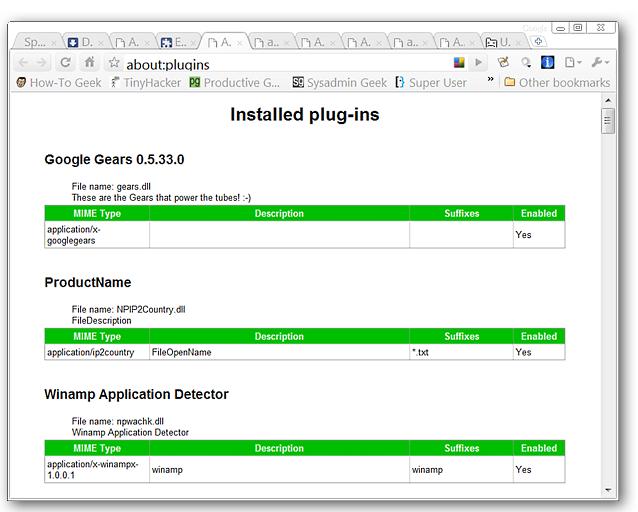Open the How-To Geek bookmark
This screenshot has width=638, height=512.
point(58,82)
